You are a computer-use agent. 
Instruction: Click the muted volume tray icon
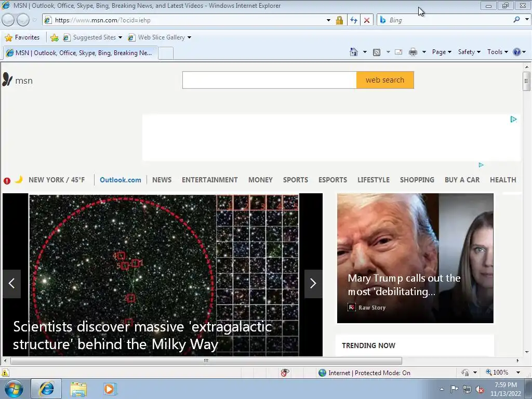pos(480,390)
